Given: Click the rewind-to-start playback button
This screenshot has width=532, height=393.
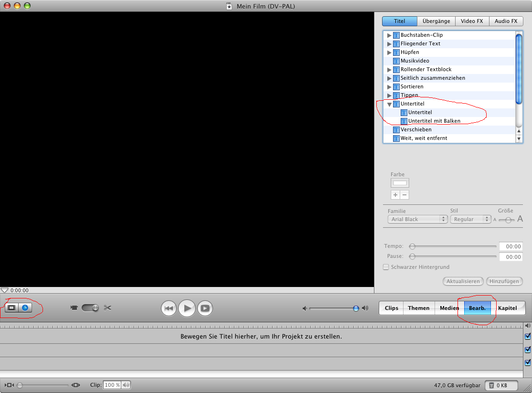Looking at the screenshot, I should (x=169, y=308).
